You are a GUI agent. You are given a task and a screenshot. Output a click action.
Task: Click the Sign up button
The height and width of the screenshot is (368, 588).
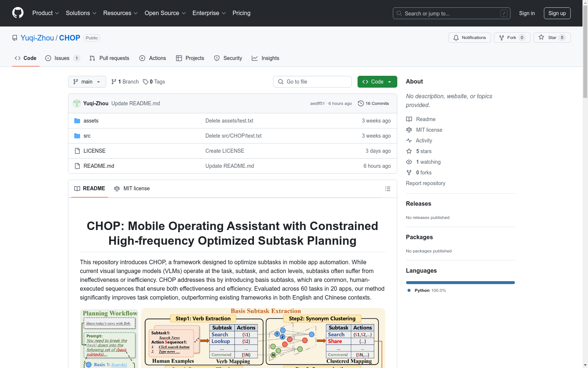(557, 13)
